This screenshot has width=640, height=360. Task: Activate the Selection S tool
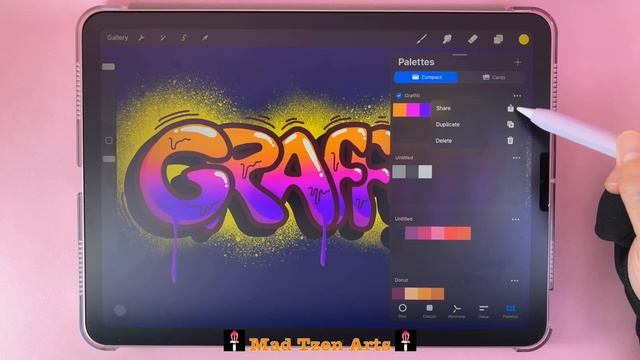coord(184,38)
